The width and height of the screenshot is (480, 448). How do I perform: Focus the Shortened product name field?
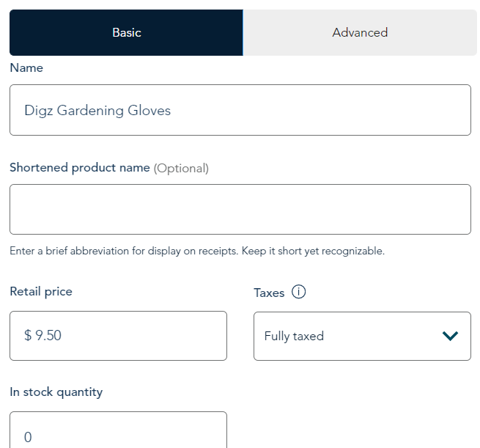click(240, 210)
